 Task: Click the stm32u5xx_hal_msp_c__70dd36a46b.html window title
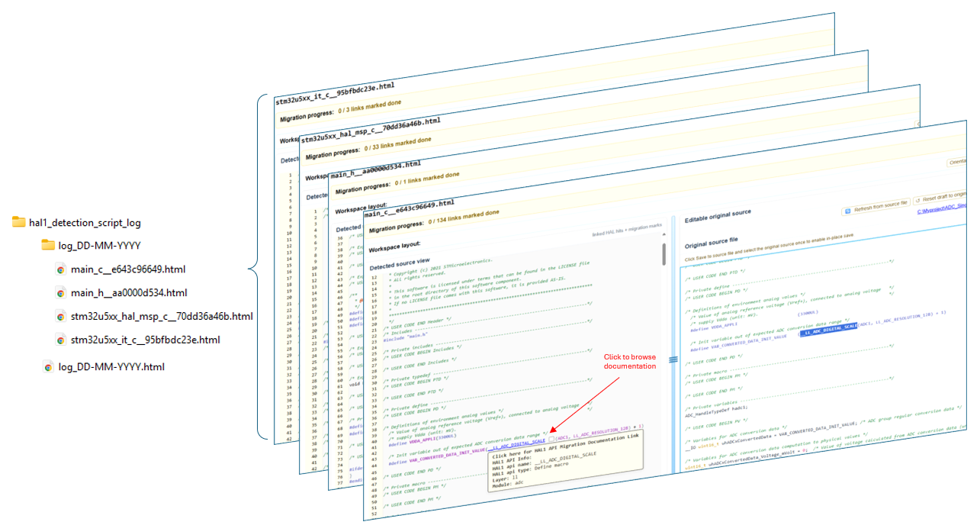370,130
